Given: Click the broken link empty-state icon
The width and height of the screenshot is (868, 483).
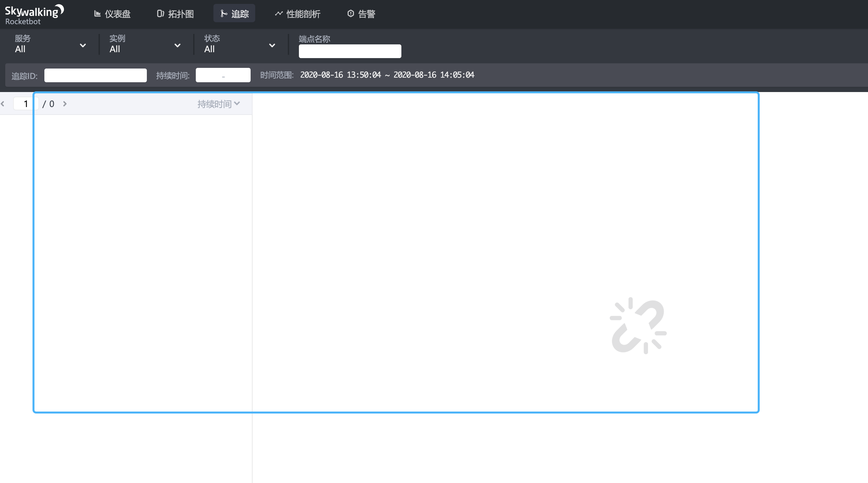Looking at the screenshot, I should click(x=638, y=325).
